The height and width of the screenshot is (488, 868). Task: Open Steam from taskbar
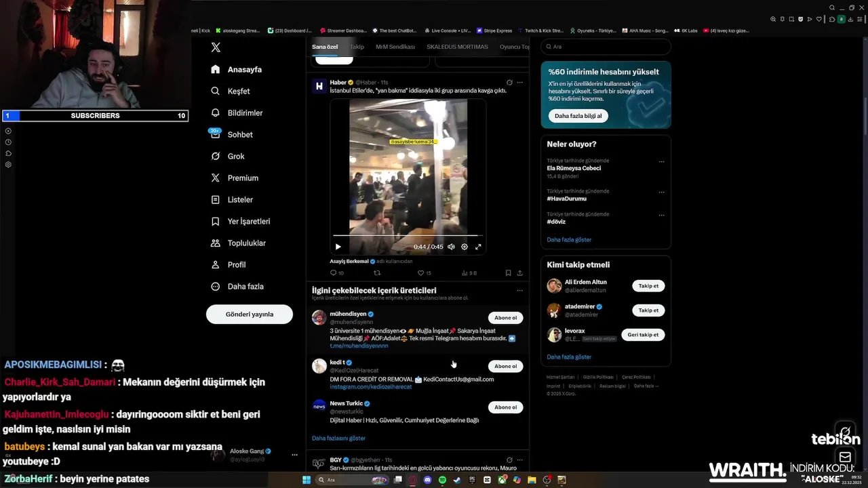457,480
